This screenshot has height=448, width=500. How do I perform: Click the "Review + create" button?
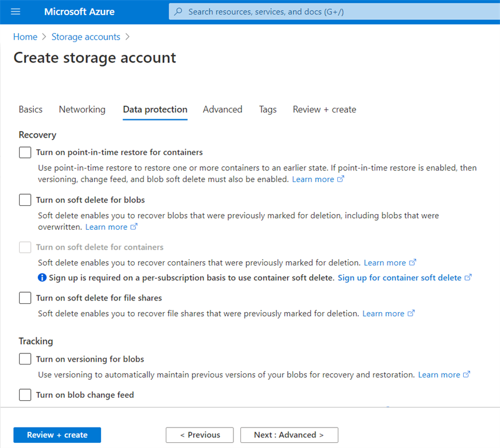point(57,435)
